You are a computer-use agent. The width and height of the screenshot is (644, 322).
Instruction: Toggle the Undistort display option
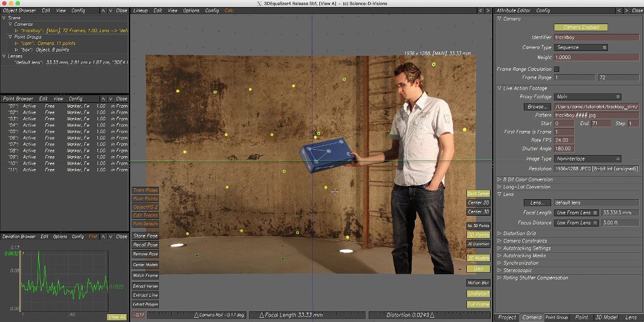(478, 294)
